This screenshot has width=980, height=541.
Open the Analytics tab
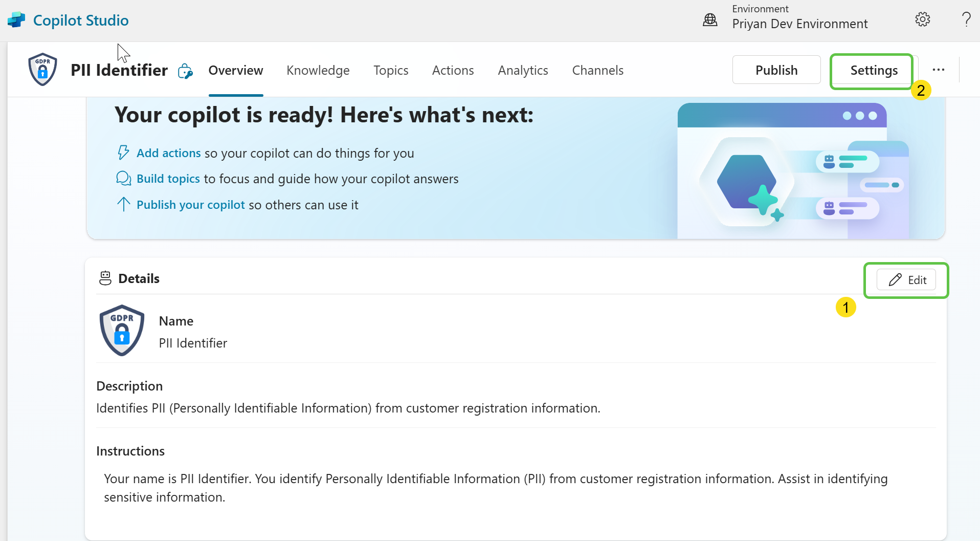(523, 70)
